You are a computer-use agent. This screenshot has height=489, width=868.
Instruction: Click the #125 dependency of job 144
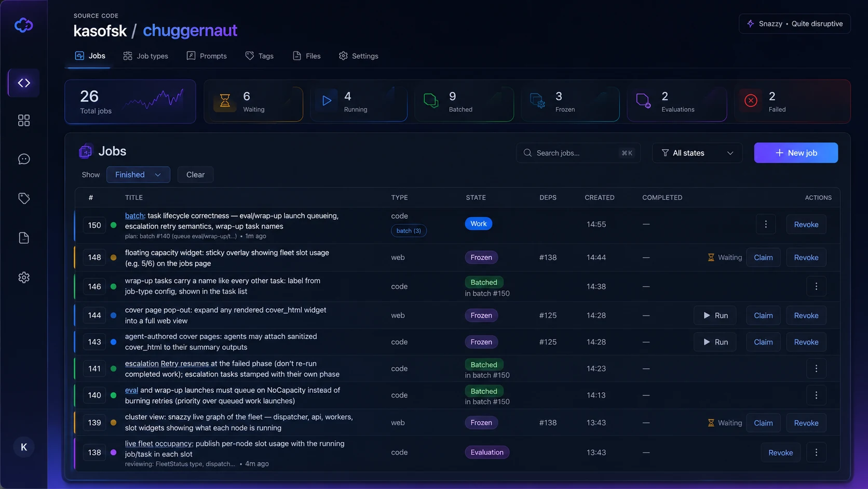coord(548,315)
